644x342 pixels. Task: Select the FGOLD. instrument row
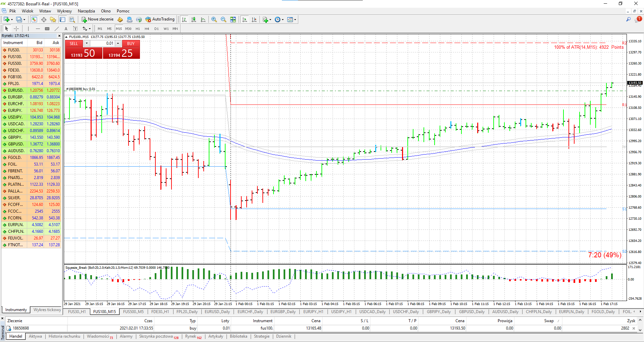coord(31,158)
